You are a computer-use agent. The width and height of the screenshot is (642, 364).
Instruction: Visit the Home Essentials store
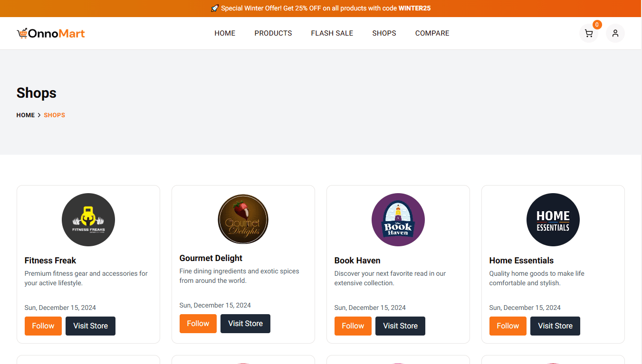tap(555, 326)
